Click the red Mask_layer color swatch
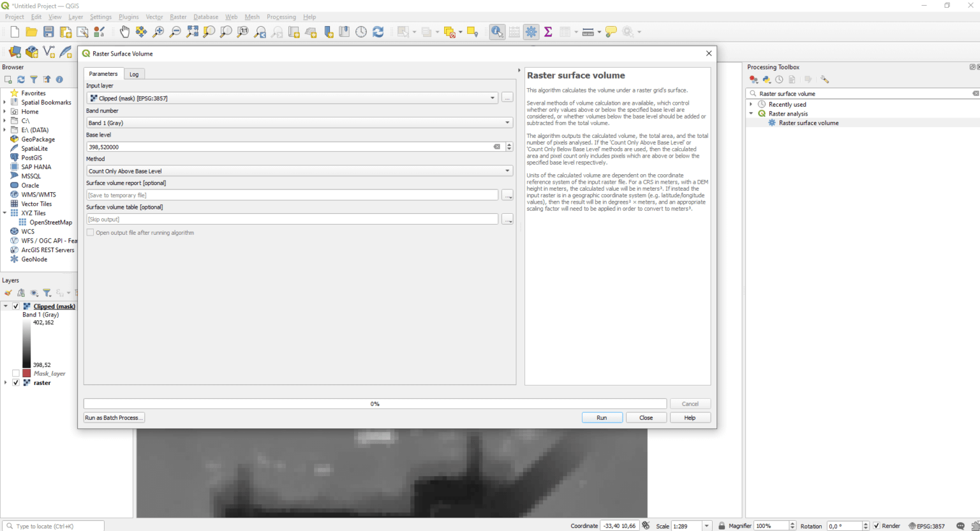 (27, 373)
